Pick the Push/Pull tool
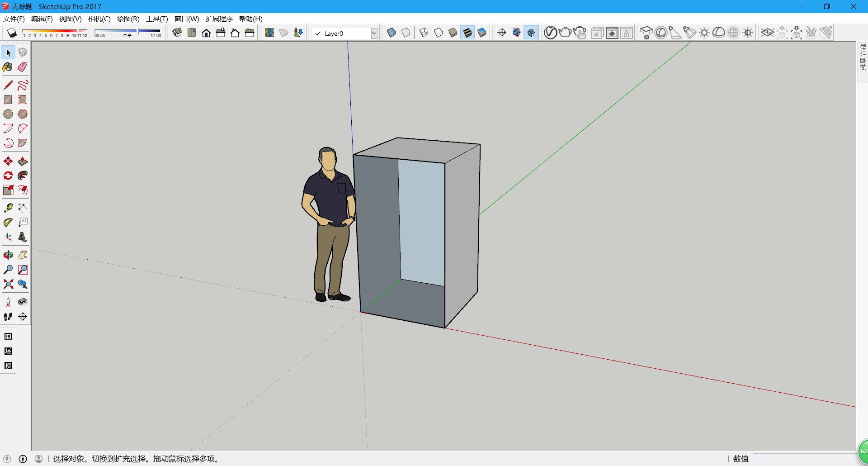The image size is (868, 466). click(x=22, y=161)
